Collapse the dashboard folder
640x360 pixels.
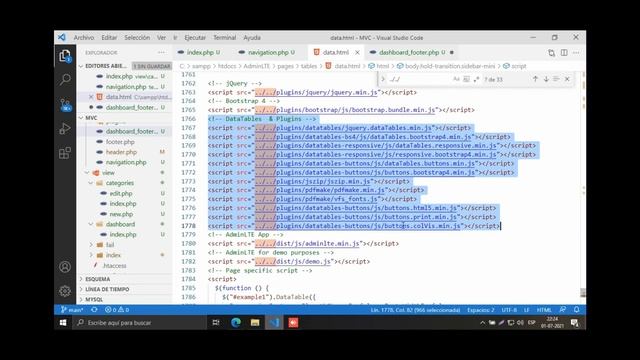(91, 224)
